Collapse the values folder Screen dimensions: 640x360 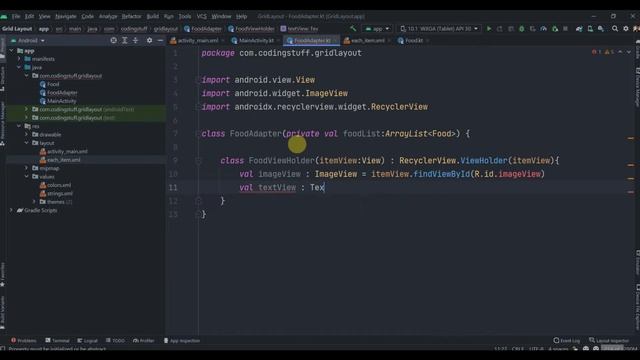pos(27,176)
